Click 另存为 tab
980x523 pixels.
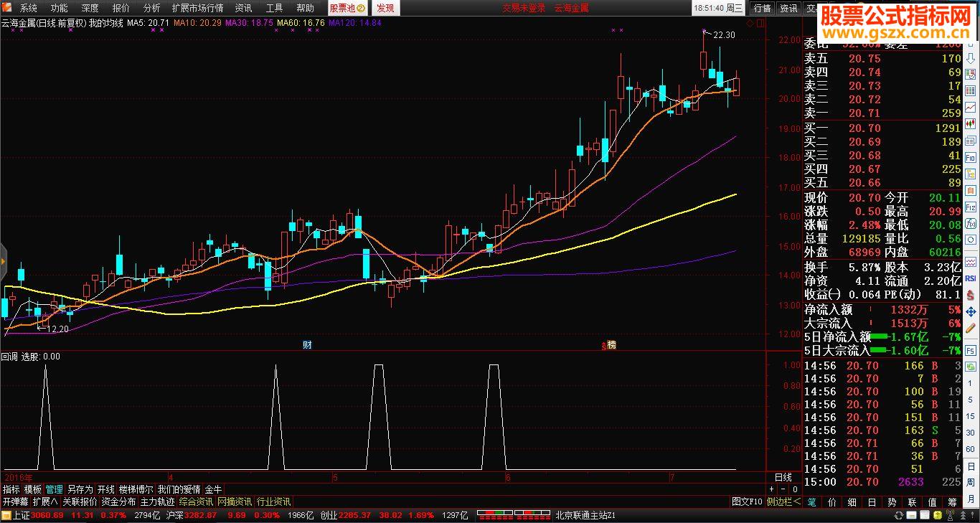tap(80, 489)
